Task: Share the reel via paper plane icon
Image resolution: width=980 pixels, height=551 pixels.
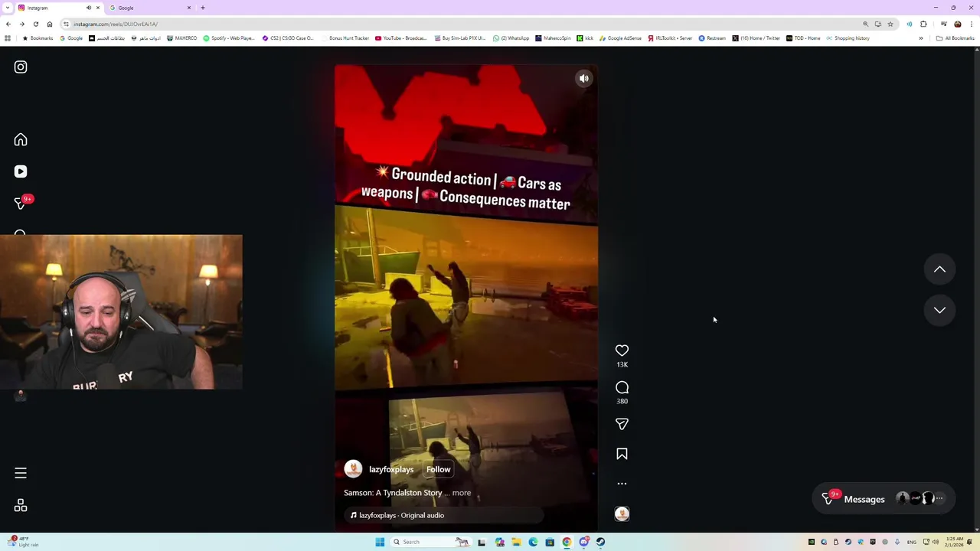Action: 622,424
